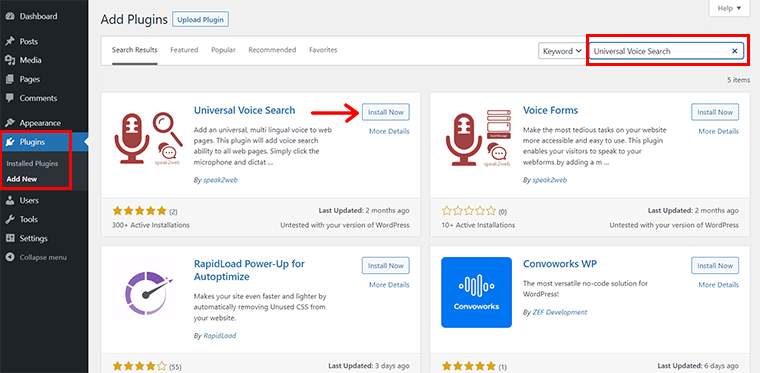
Task: Click the '10+ Active Installations' text
Action: (x=478, y=225)
